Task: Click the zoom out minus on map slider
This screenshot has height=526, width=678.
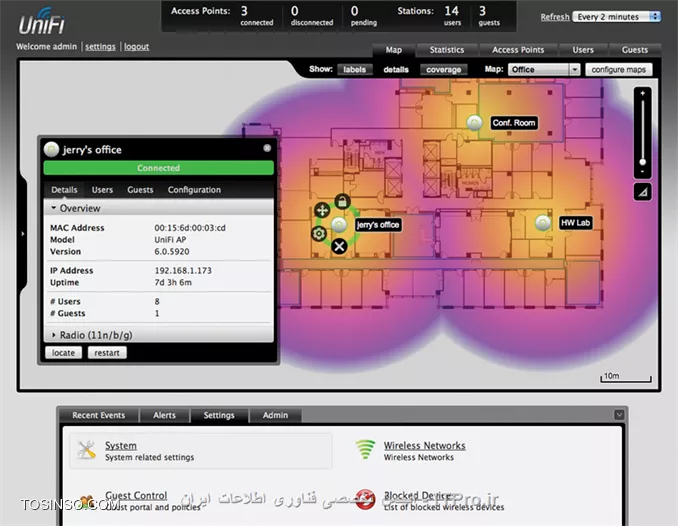Action: point(643,172)
